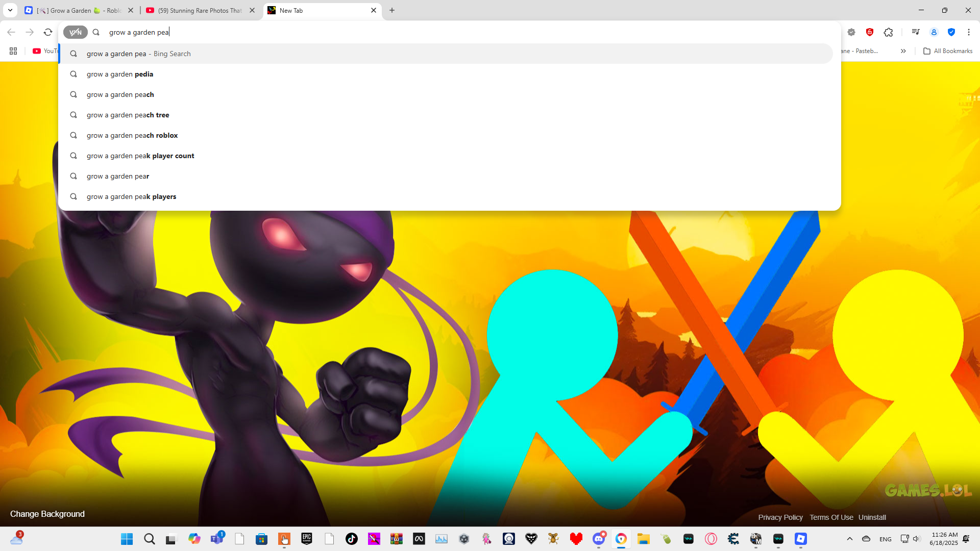Open Microsoft Store from taskbar
Image resolution: width=980 pixels, height=551 pixels.
[262, 539]
